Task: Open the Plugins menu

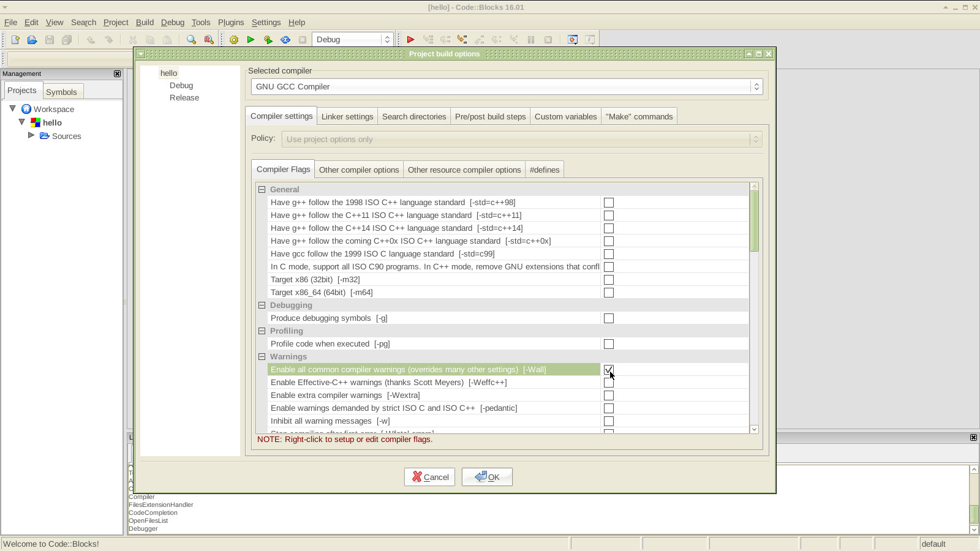Action: point(231,22)
